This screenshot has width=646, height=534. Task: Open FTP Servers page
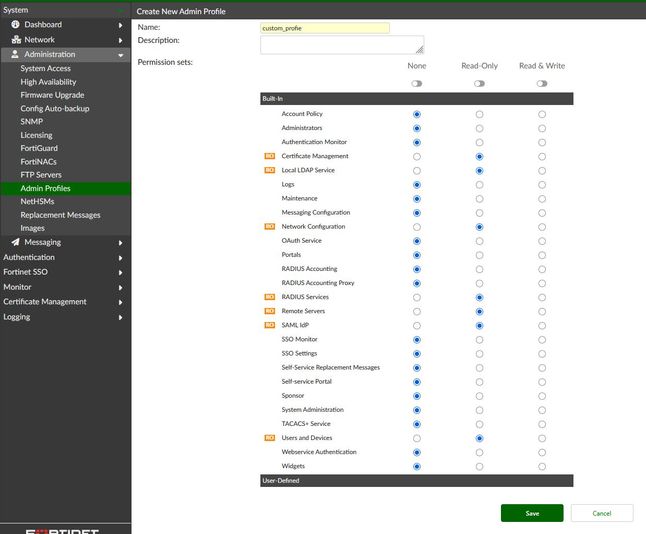point(41,175)
